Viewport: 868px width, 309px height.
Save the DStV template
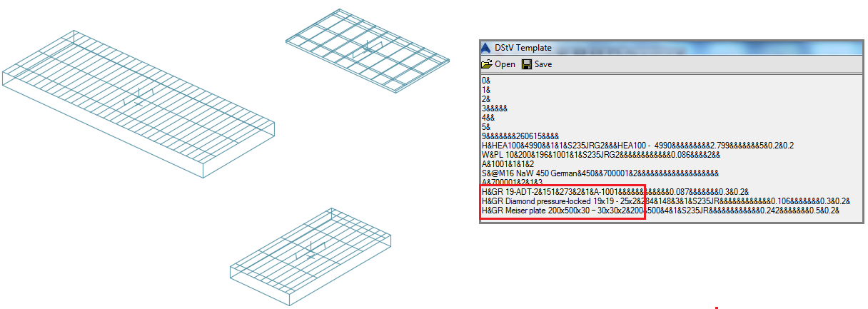(537, 64)
